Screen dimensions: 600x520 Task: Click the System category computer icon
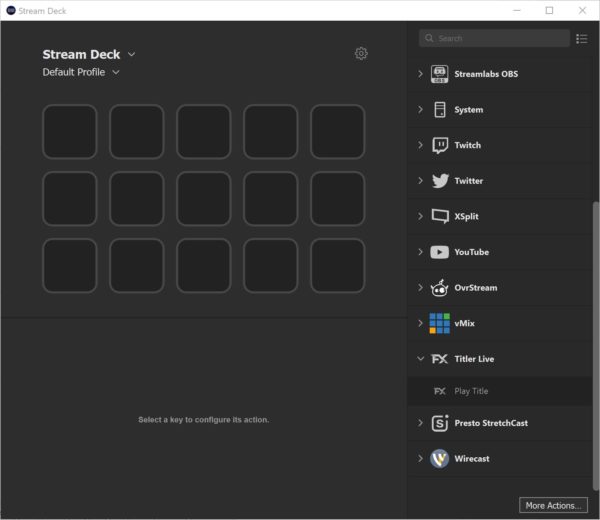click(x=440, y=110)
